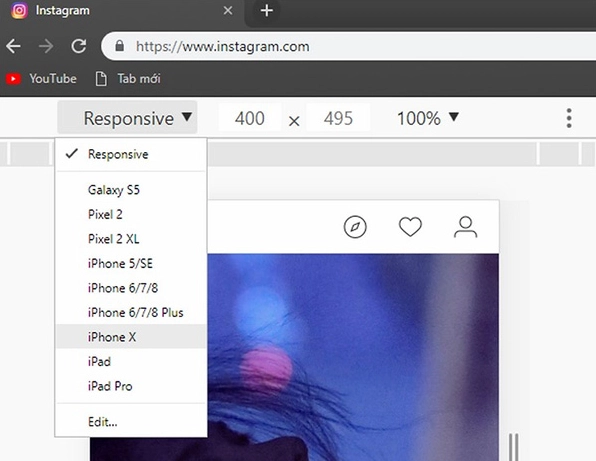Open Instagram Explore compass icon
The height and width of the screenshot is (461, 596).
[x=355, y=227]
